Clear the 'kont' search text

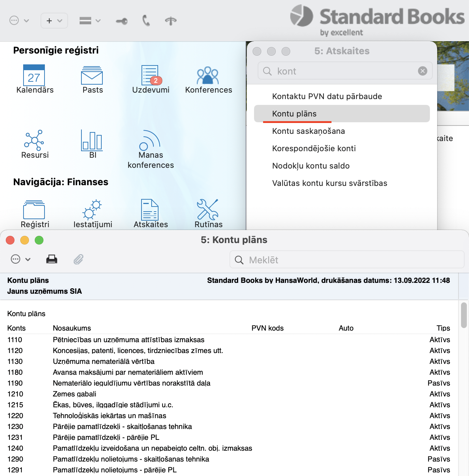click(422, 71)
